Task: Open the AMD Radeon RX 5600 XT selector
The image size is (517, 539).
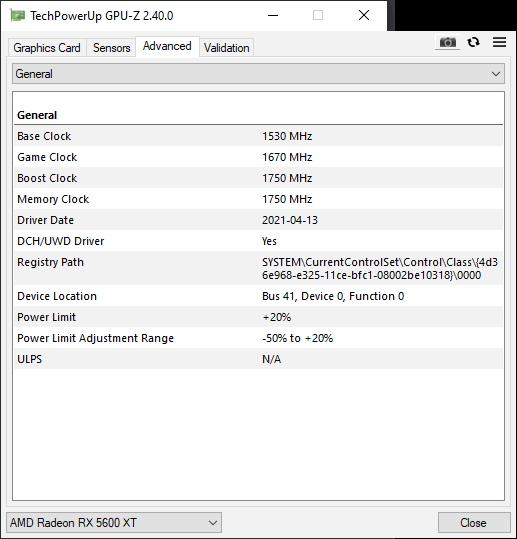Action: coord(114,522)
